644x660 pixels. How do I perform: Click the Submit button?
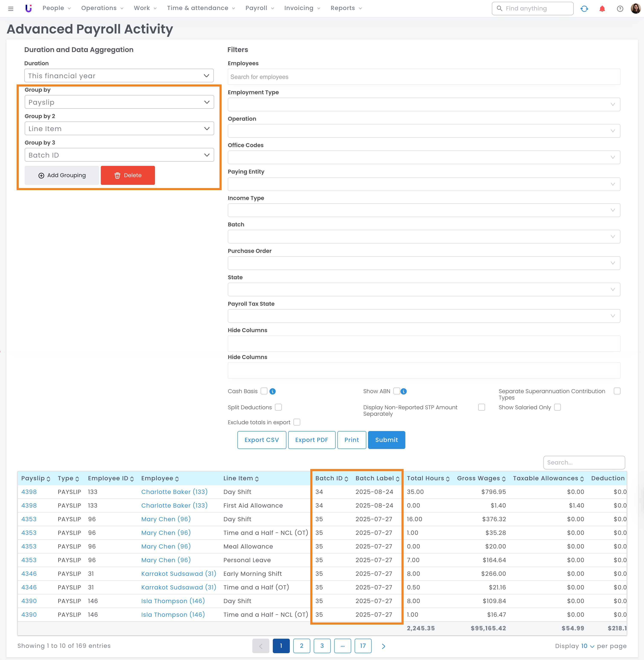pos(386,440)
